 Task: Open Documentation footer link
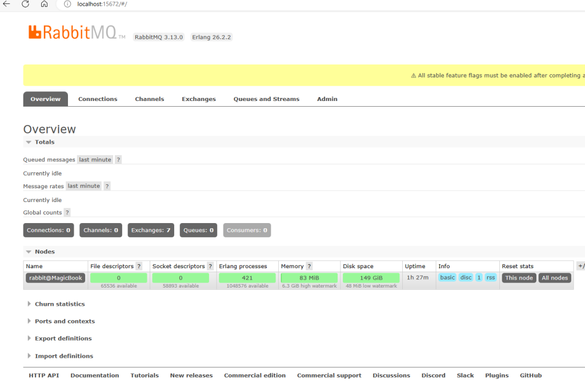click(x=95, y=375)
